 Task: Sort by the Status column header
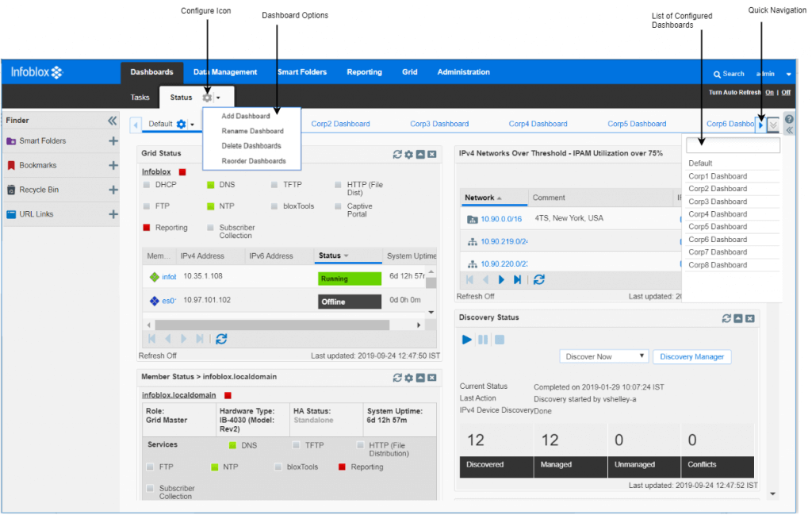[348, 256]
